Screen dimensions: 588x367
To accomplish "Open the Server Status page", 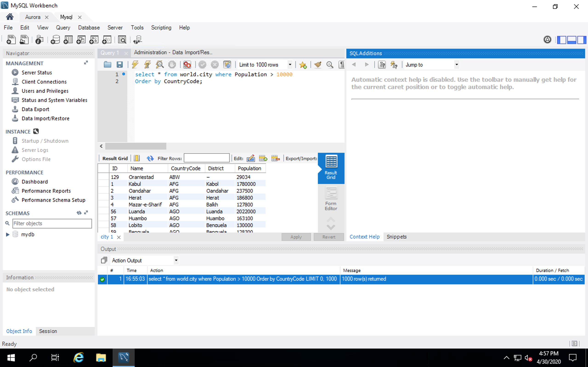I will pyautogui.click(x=37, y=72).
